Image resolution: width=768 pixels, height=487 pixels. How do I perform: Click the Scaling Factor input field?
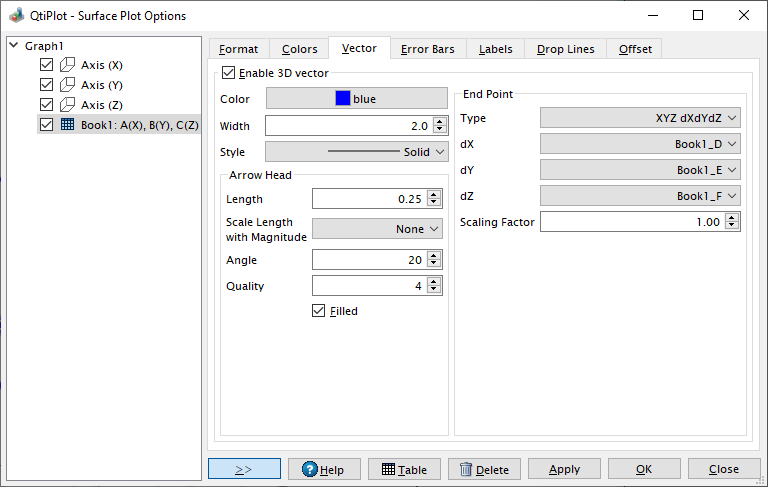pyautogui.click(x=632, y=222)
